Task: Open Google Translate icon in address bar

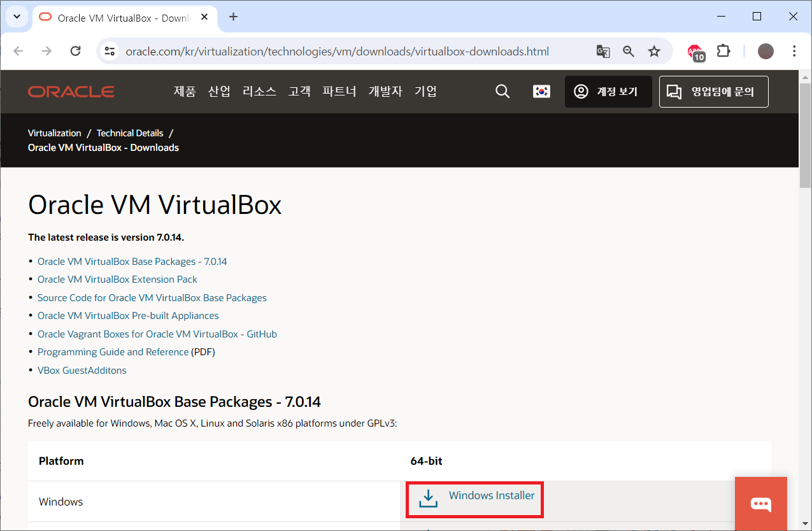Action: pos(602,51)
